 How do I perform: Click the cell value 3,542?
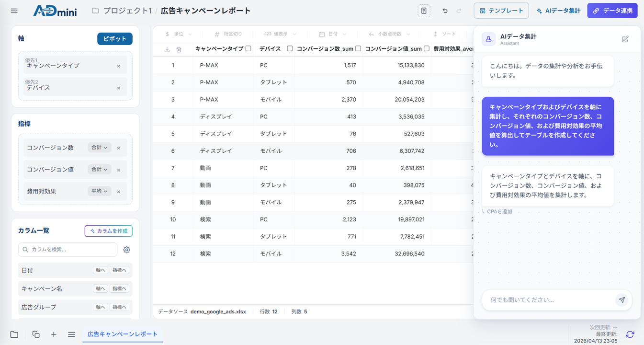pyautogui.click(x=349, y=254)
